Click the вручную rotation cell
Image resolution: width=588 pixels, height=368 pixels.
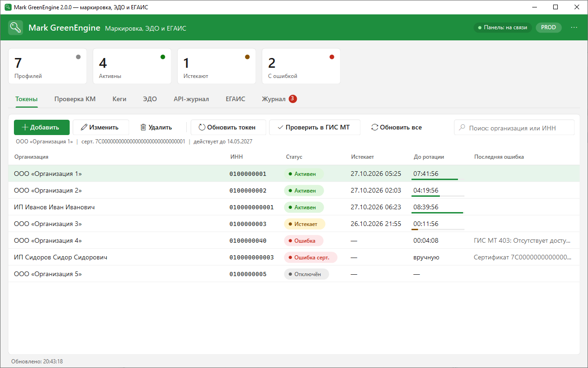coord(426,257)
